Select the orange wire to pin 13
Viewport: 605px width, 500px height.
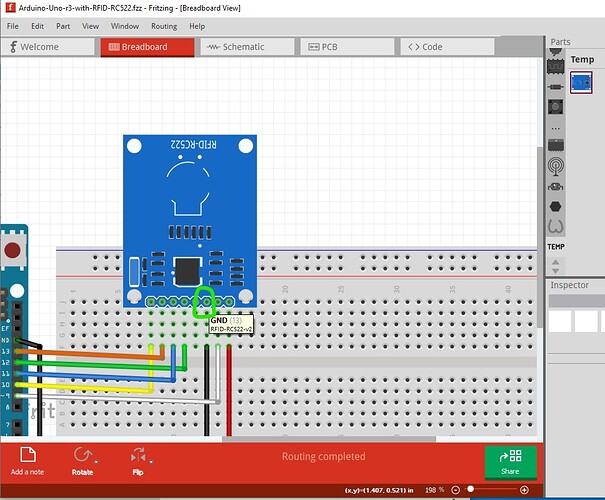click(x=89, y=354)
